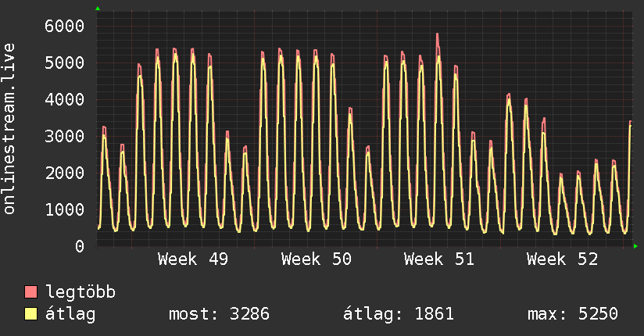
Task: Click the pink legtöbb legend swatch
Action: tap(30, 291)
